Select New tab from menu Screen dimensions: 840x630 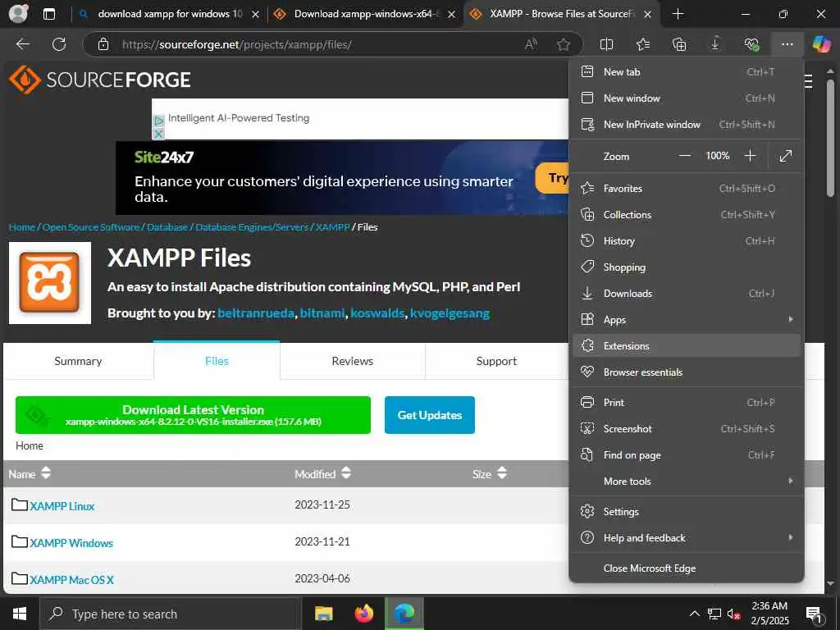[687, 72]
